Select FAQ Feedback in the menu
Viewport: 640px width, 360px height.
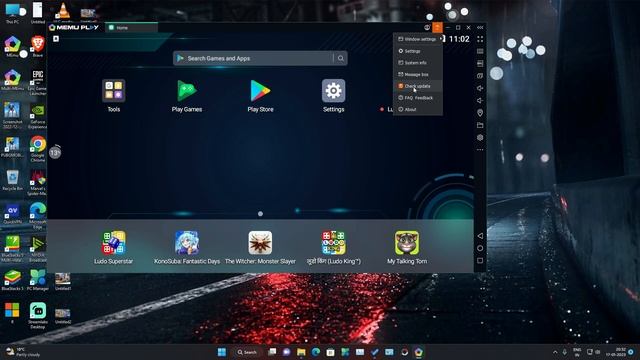(x=418, y=98)
